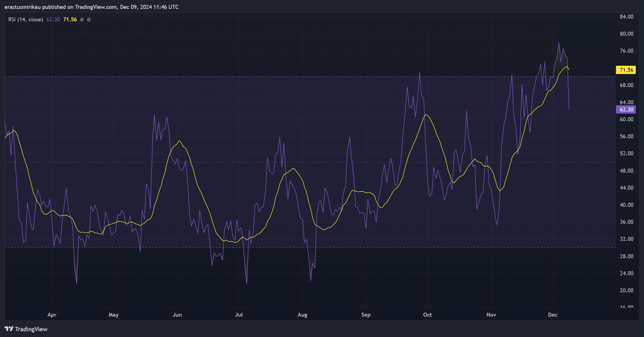Click the Dec label on time axis
Image resolution: width=644 pixels, height=337 pixels.
(553, 315)
